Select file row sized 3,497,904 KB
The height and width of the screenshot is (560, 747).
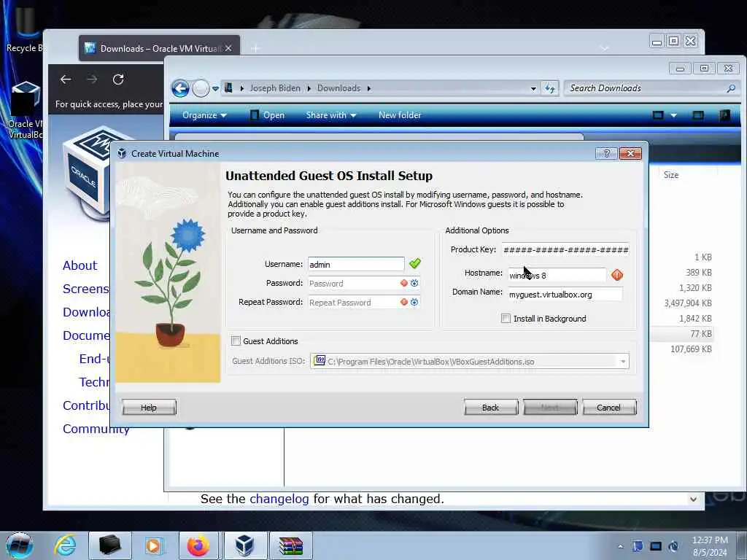click(688, 303)
